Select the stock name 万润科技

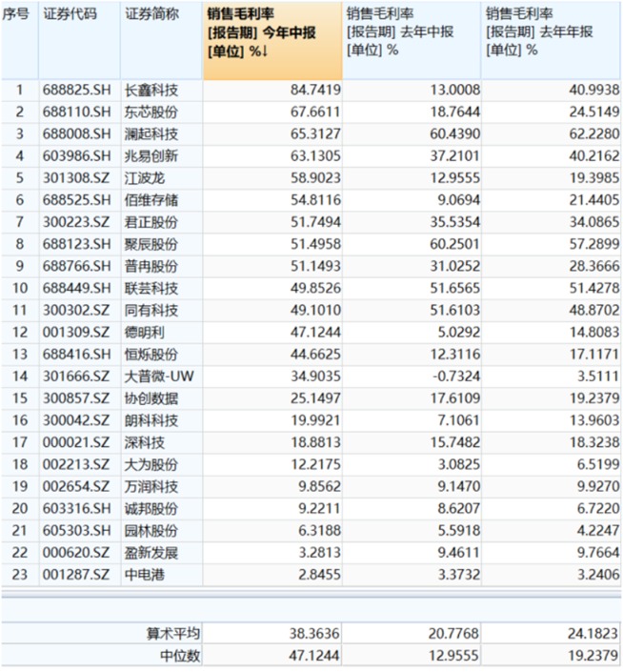click(151, 486)
